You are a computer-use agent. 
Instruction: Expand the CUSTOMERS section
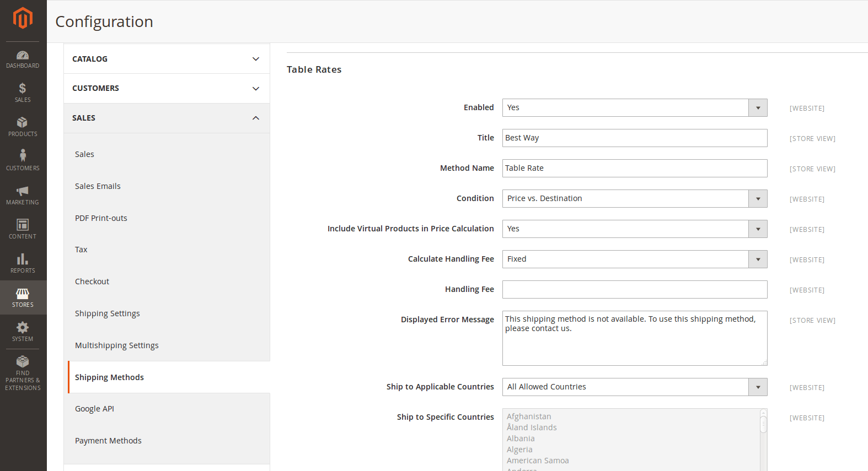tap(167, 88)
